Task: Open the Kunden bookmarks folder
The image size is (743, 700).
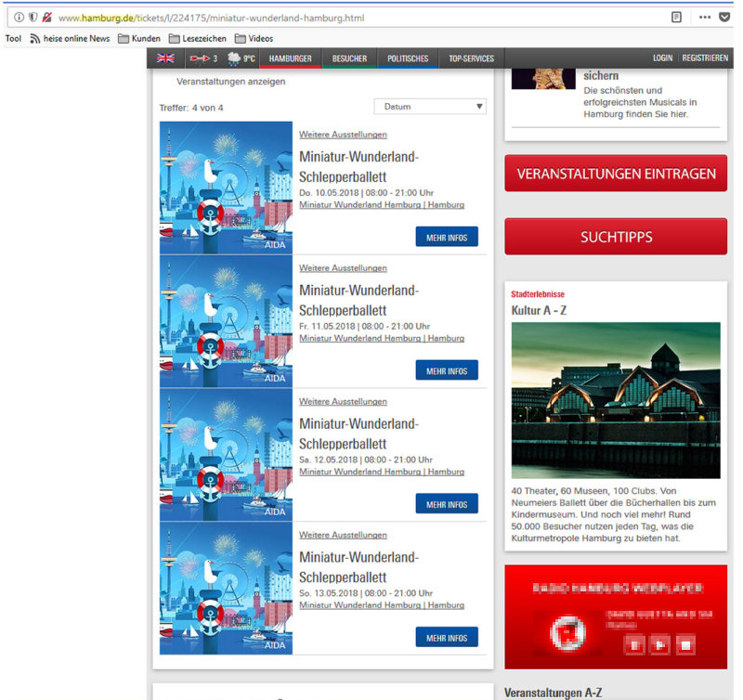Action: 138,39
